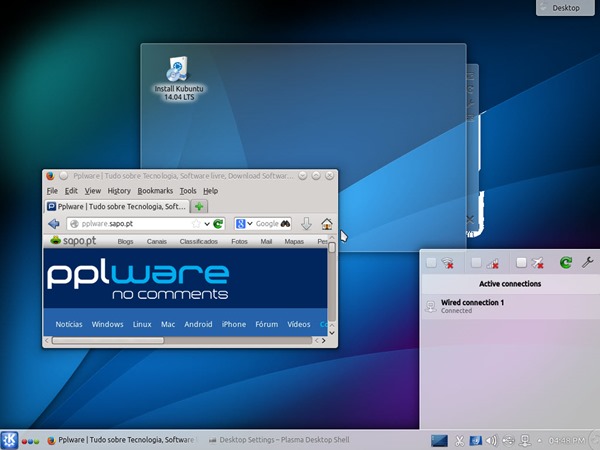600x450 pixels.
Task: Go to Notícias on the Pplware site menu
Action: (69, 324)
